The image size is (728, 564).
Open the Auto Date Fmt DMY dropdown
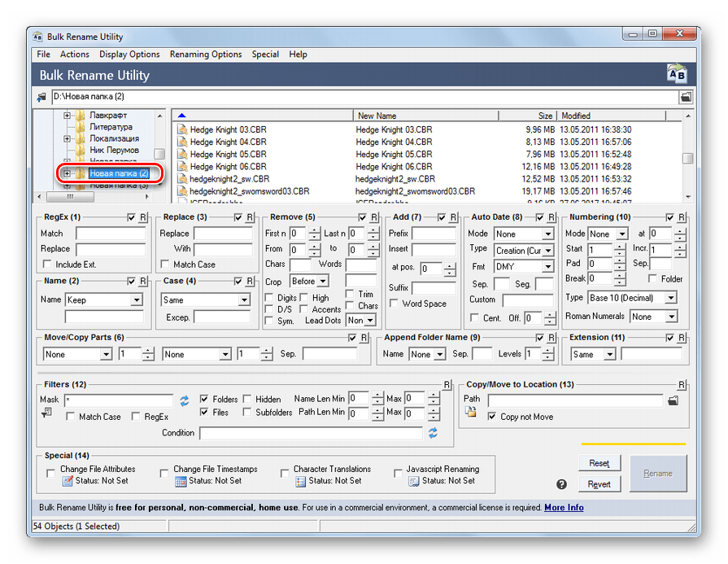[x=548, y=266]
